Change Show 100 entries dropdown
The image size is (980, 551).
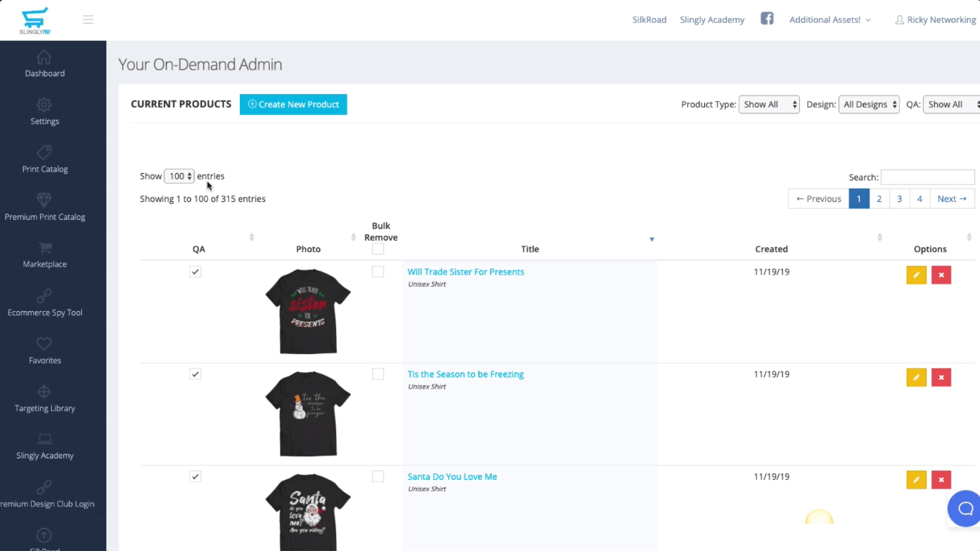[179, 176]
